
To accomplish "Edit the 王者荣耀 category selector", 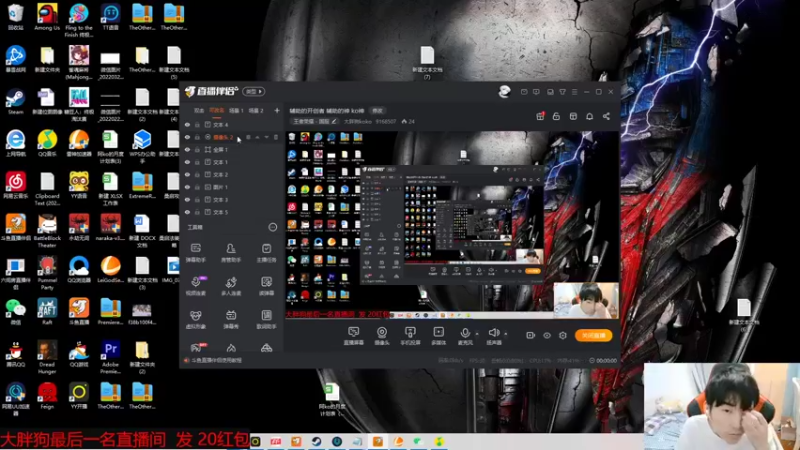I will (x=314, y=121).
